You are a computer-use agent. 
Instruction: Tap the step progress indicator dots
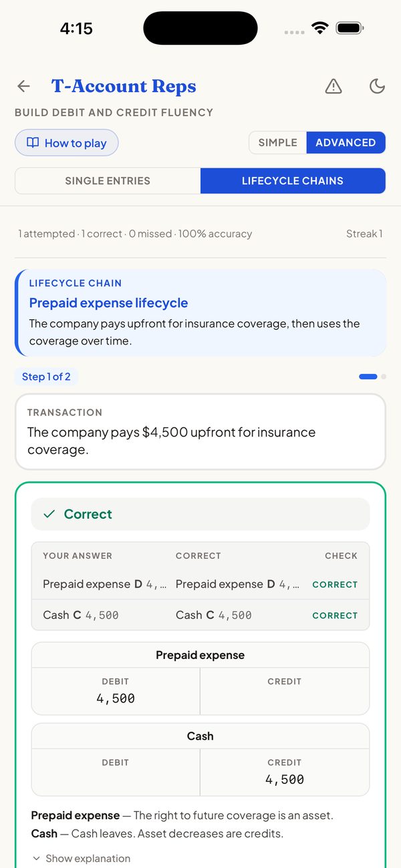coord(372,377)
